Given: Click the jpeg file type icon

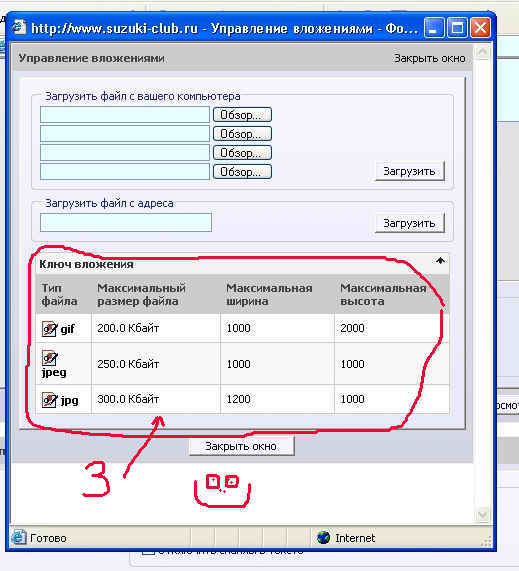Looking at the screenshot, I should click(x=49, y=358).
